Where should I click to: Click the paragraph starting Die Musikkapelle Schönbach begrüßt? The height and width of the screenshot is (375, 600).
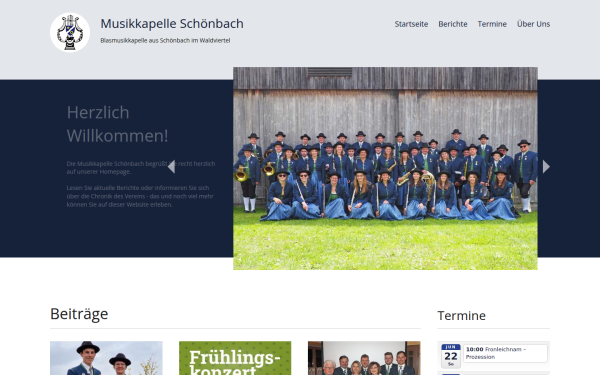click(141, 168)
